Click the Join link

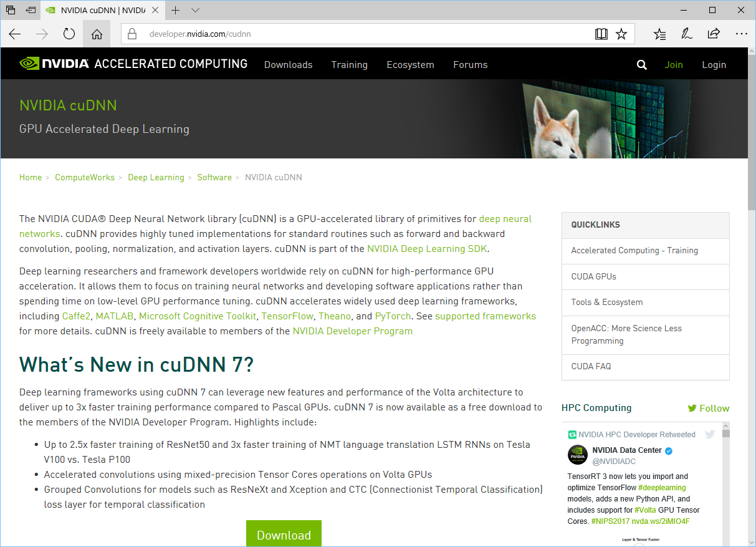(674, 65)
